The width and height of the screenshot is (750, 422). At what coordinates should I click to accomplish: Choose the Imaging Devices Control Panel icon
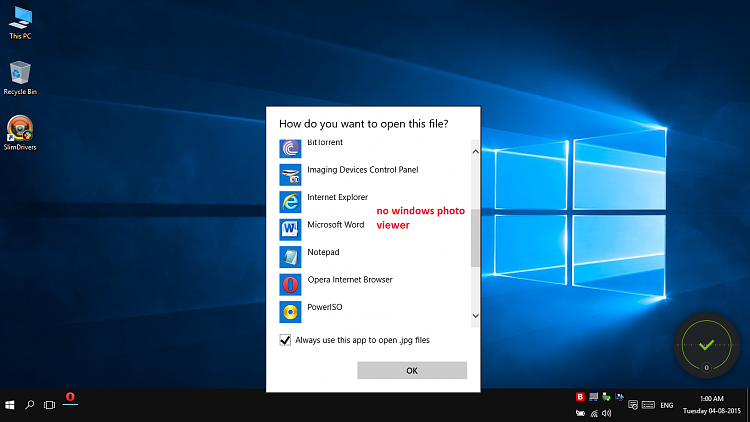click(290, 175)
